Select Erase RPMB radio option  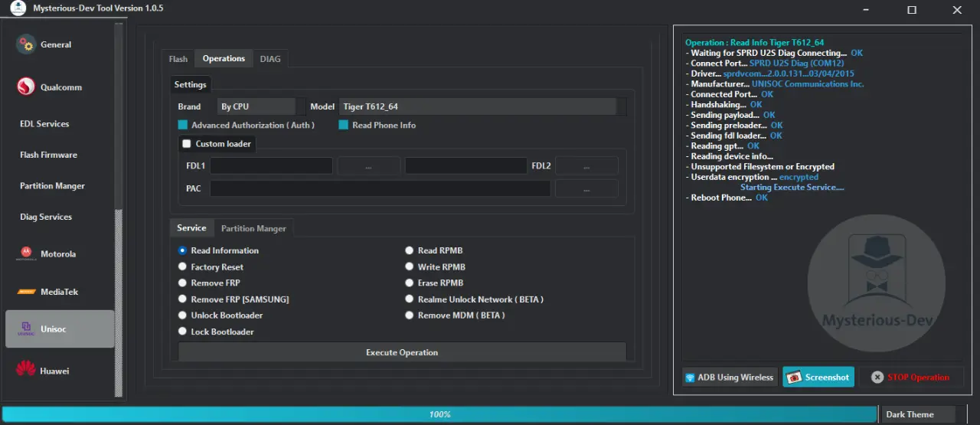(x=410, y=283)
